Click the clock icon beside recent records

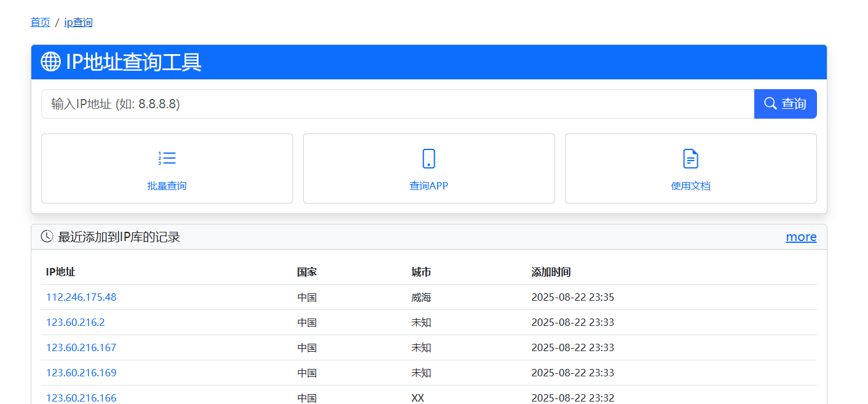click(47, 237)
